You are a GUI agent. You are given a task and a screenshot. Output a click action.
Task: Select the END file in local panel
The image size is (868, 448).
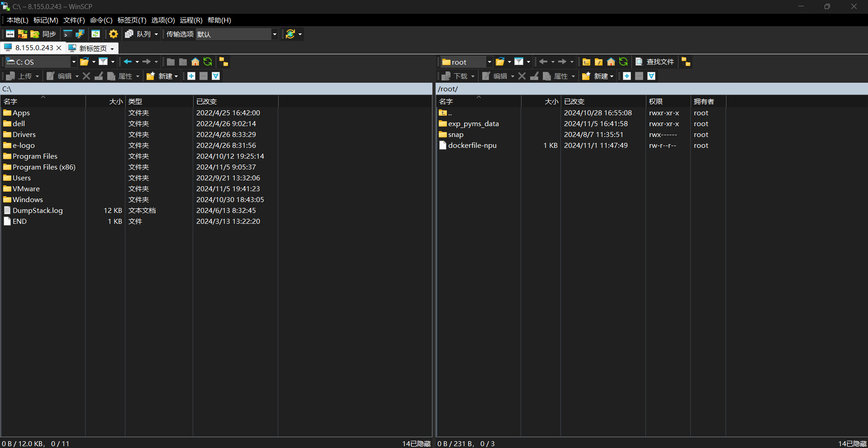(x=19, y=221)
